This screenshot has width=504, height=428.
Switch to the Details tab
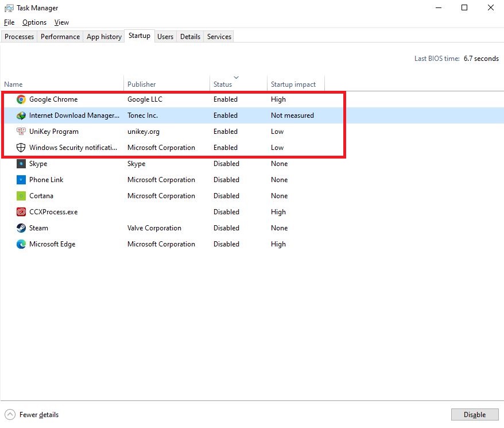(190, 37)
